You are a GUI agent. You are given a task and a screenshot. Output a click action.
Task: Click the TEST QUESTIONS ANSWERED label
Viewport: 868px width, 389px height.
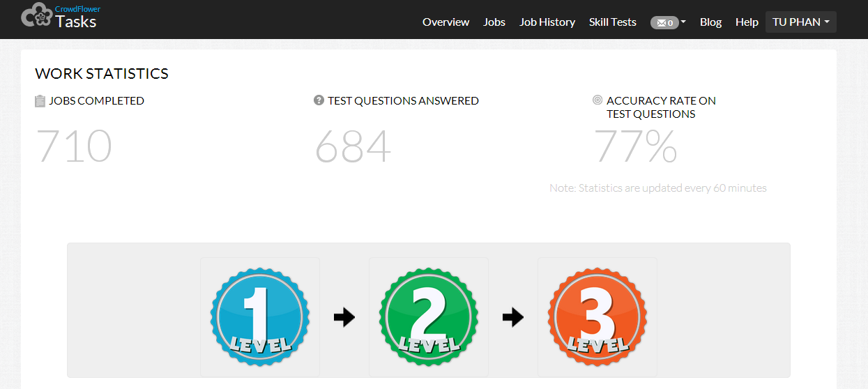403,100
